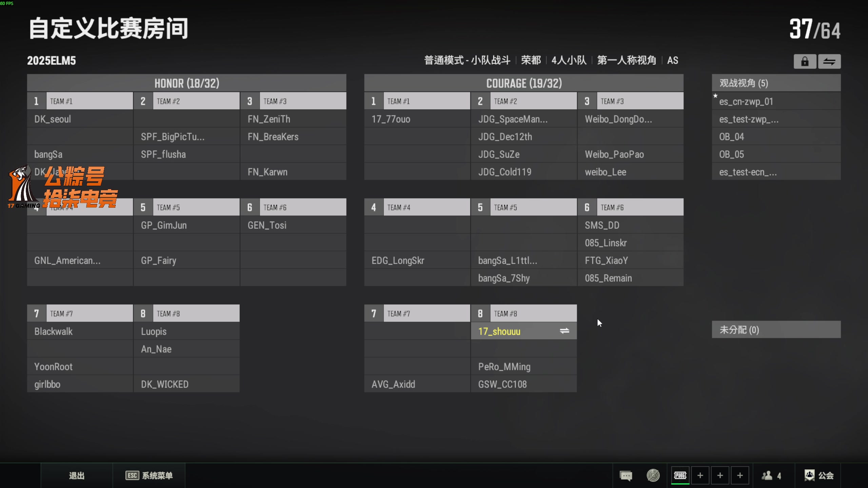Click the 未分配 (0) unassigned header
Viewport: 868px width, 488px height.
(776, 330)
